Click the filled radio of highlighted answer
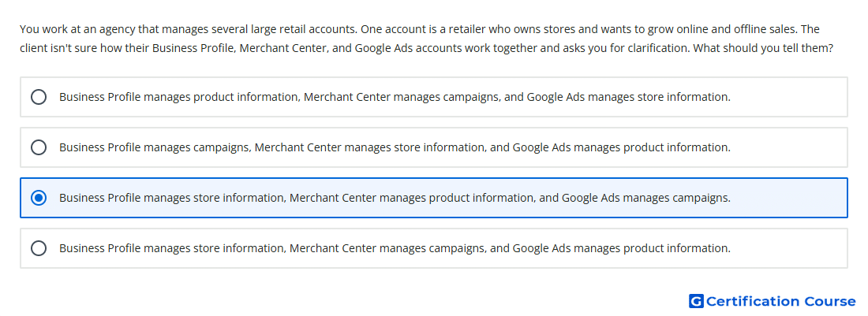This screenshot has width=868, height=316. tap(39, 198)
